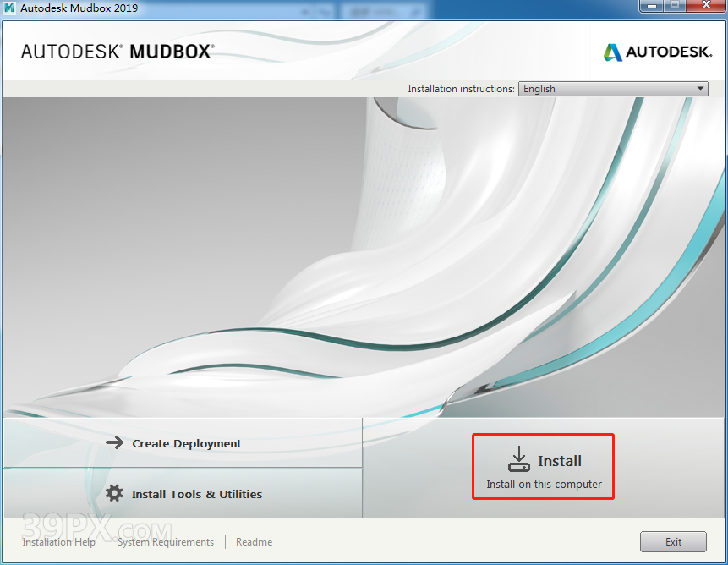
Task: Expand the English combo box arrow
Action: [x=700, y=89]
